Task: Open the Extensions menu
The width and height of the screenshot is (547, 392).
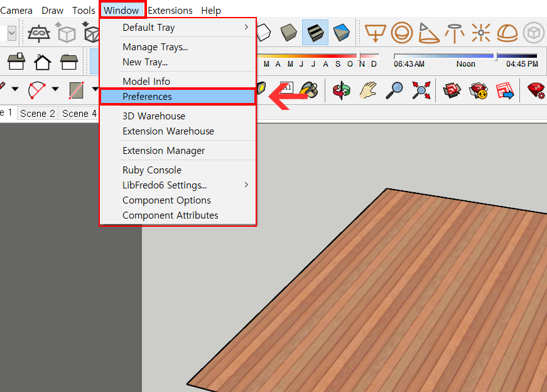Action: (170, 11)
